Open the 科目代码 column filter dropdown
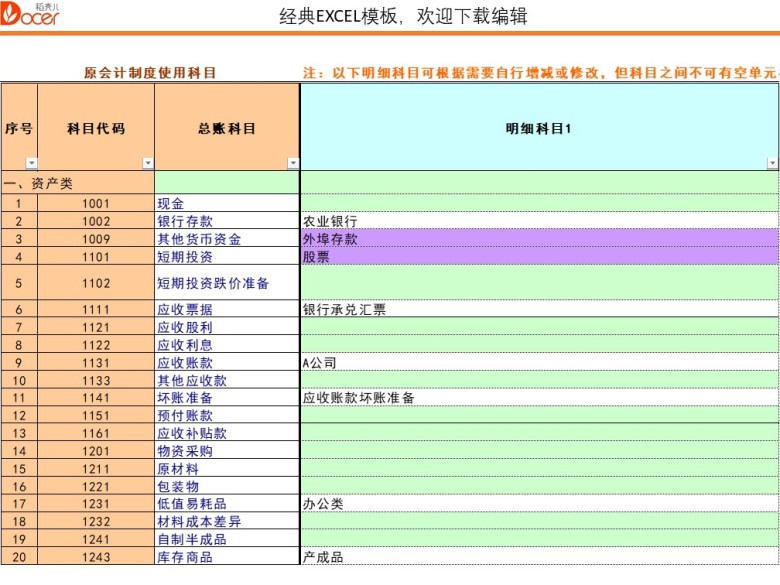Viewport: 780px width, 585px height. 148,163
